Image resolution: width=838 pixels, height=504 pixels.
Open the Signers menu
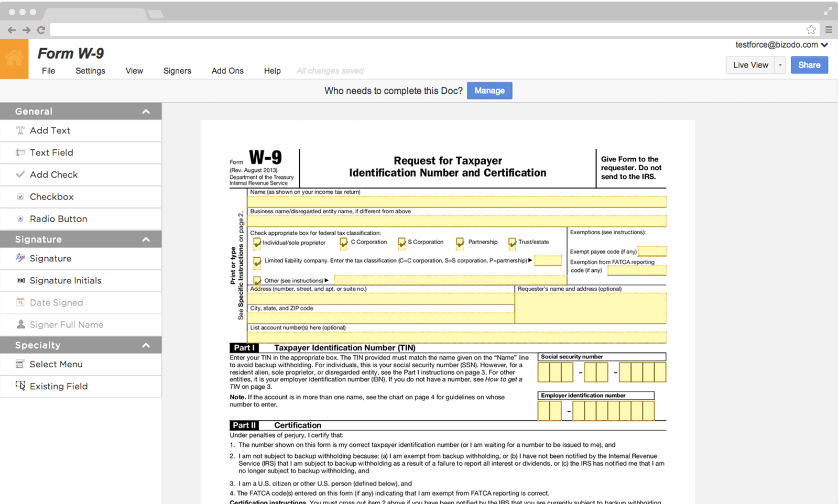click(x=177, y=71)
